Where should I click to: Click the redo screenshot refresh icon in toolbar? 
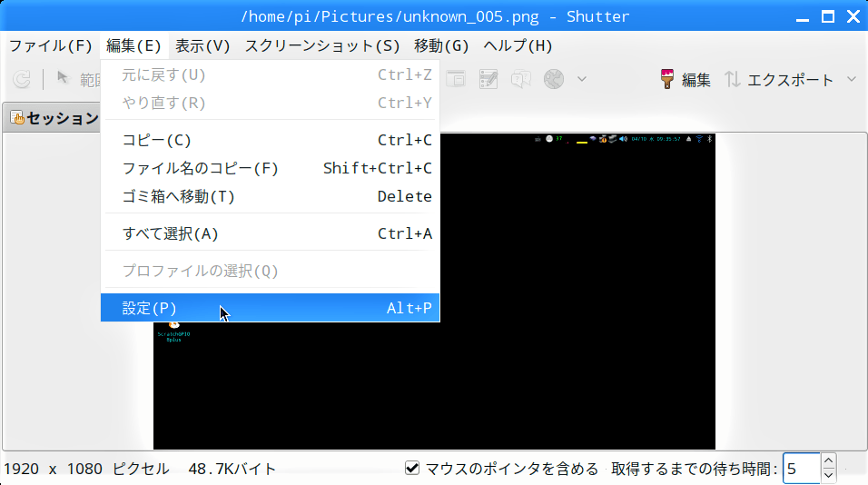(22, 79)
